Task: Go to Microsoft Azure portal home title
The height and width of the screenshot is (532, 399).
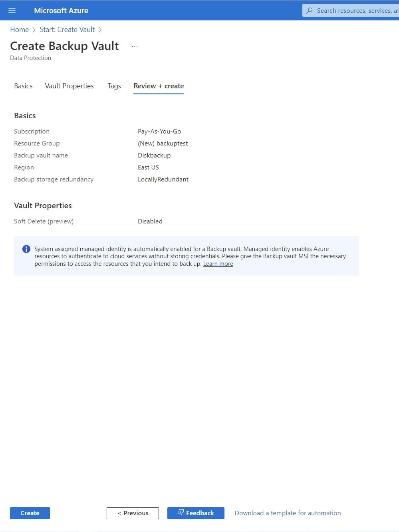Action: [61, 10]
